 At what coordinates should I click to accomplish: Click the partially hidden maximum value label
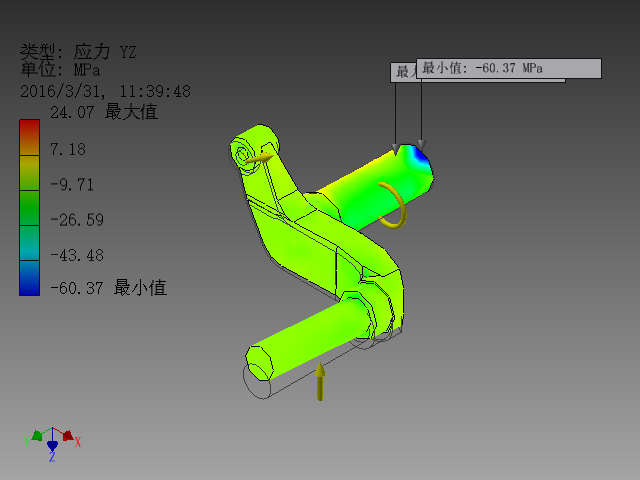(x=404, y=72)
